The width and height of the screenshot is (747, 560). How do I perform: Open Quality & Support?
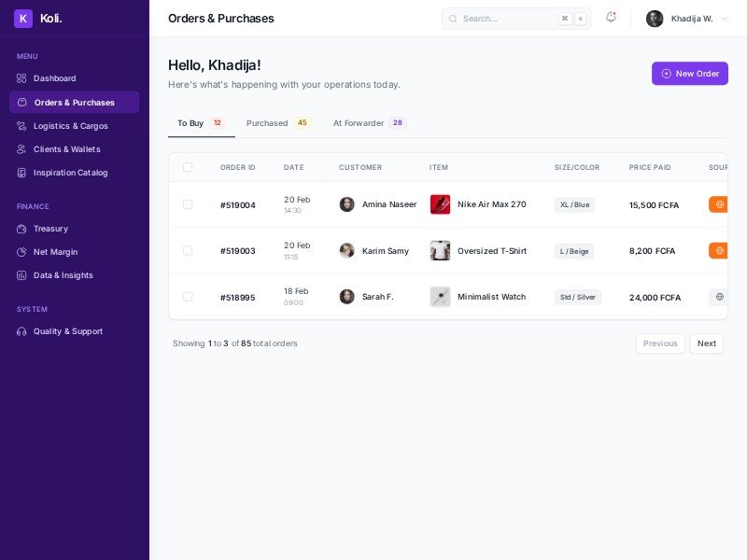point(67,331)
